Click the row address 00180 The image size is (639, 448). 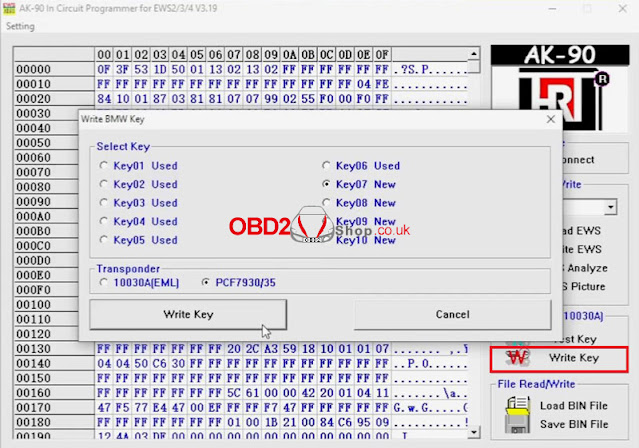tap(33, 422)
